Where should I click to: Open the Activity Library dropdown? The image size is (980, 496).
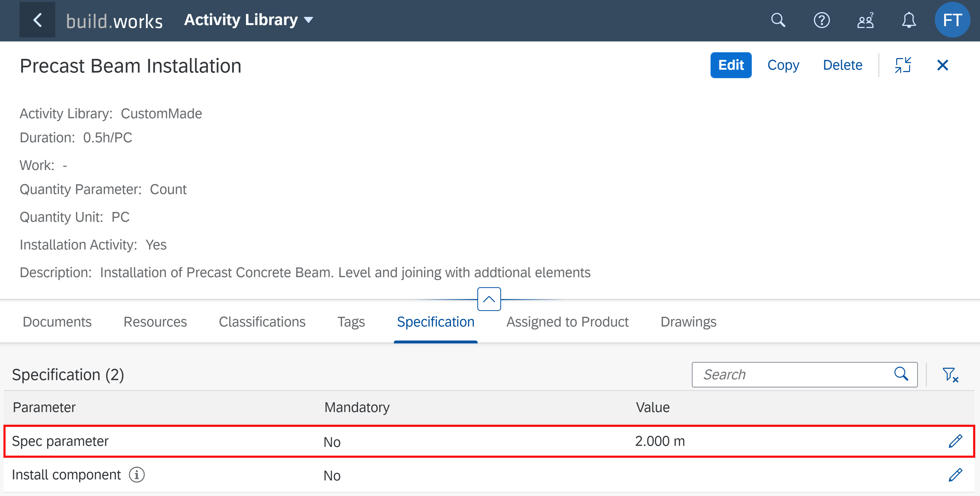pos(248,20)
